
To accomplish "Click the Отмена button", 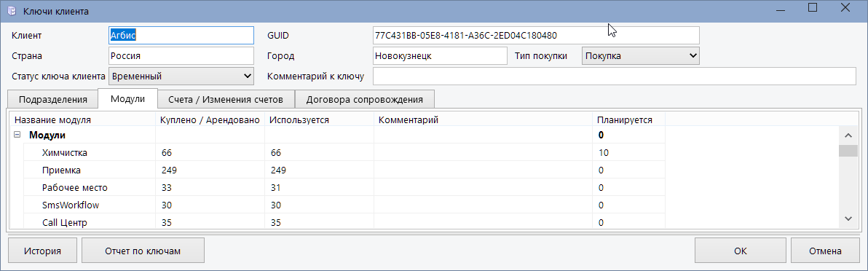I will pos(825,251).
